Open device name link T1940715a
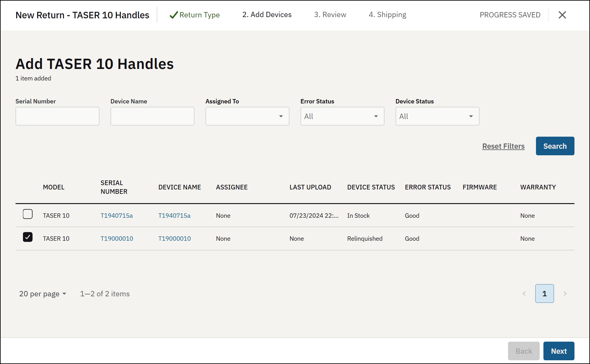This screenshot has width=590, height=364. click(x=174, y=216)
